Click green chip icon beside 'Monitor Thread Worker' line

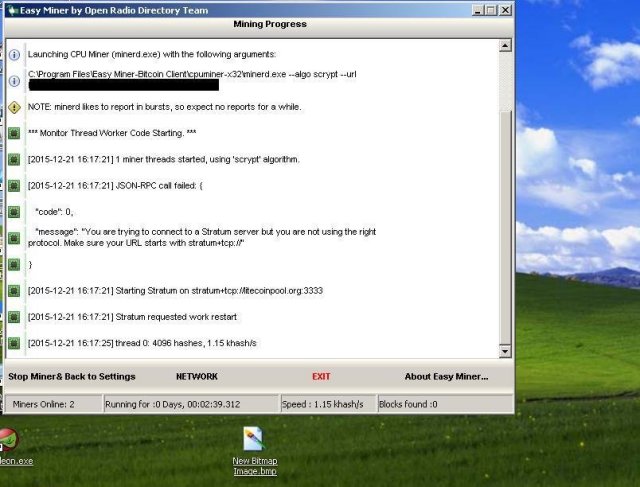[14, 133]
